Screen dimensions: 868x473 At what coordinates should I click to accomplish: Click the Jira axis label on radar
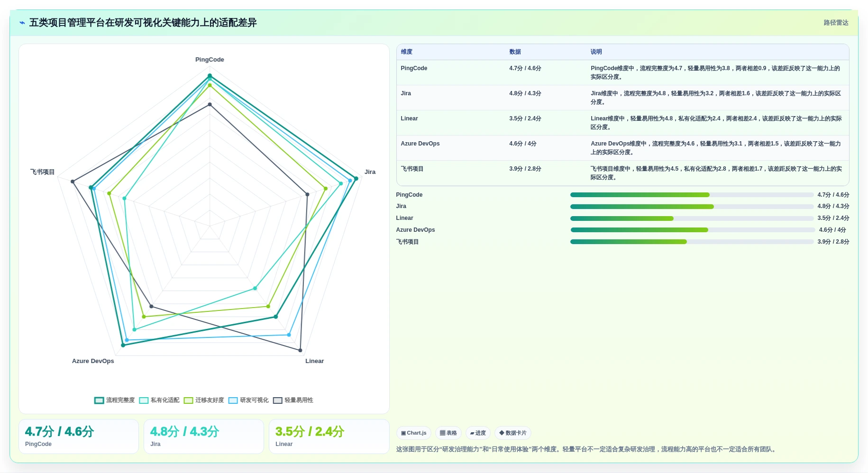370,172
